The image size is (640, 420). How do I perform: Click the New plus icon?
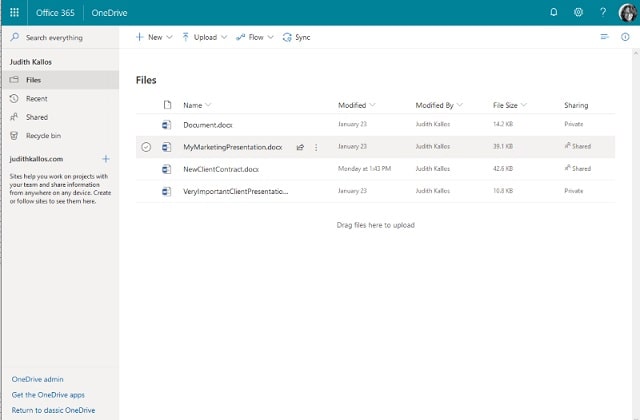coord(140,37)
